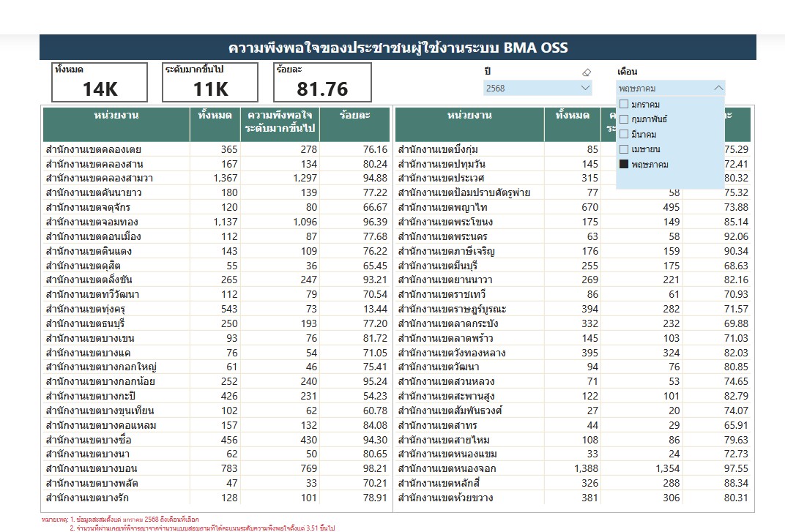Click สำนักงานเขตบางเขน cell
The image size is (785, 532).
(90, 338)
